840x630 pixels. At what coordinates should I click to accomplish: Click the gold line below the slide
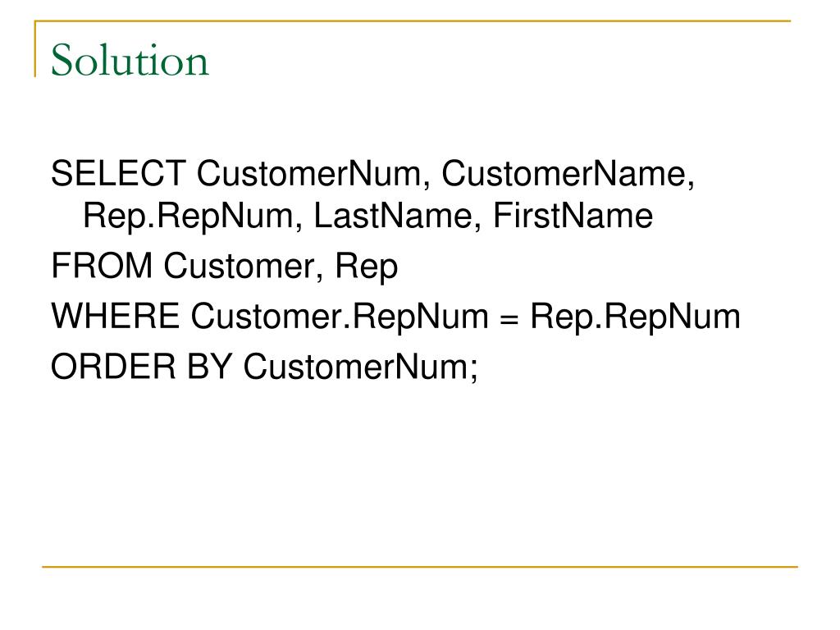tap(420, 566)
